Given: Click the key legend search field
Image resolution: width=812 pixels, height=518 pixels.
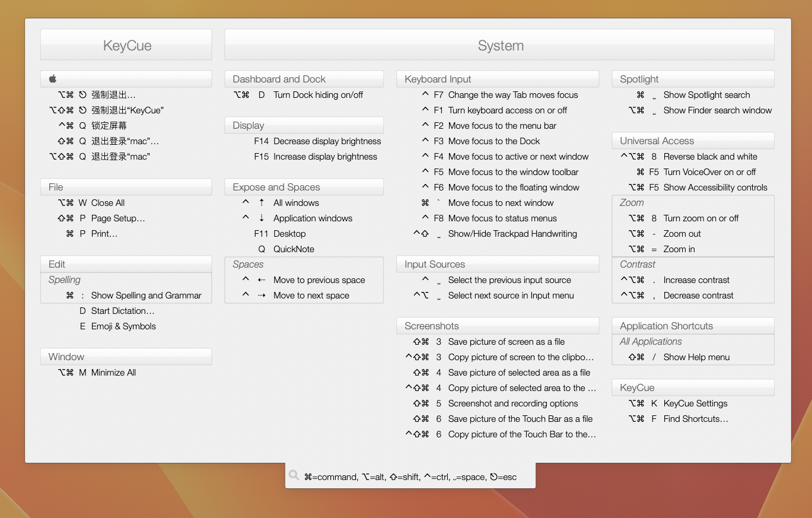Looking at the screenshot, I should pos(410,476).
